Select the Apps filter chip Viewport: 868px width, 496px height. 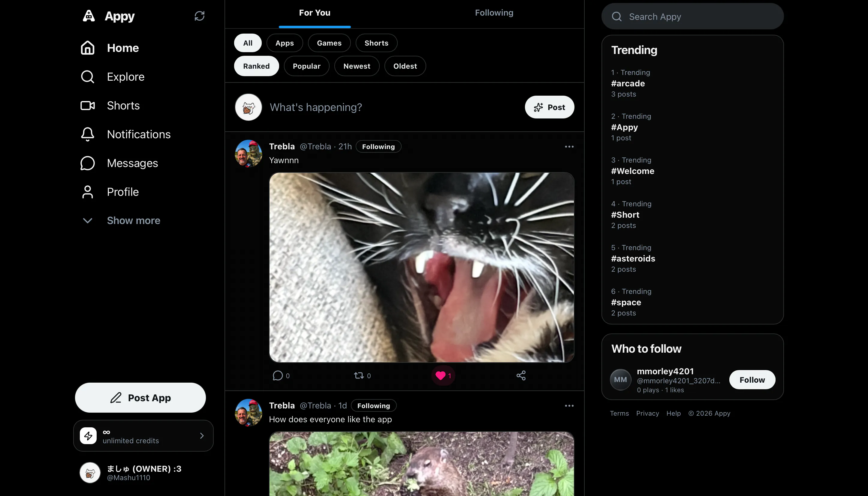pos(285,43)
